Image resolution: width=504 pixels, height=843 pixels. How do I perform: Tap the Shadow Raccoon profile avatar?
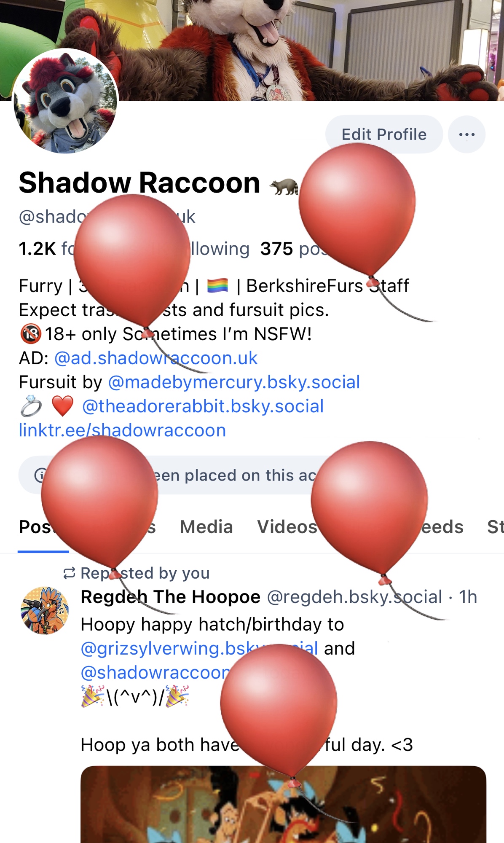pyautogui.click(x=65, y=101)
